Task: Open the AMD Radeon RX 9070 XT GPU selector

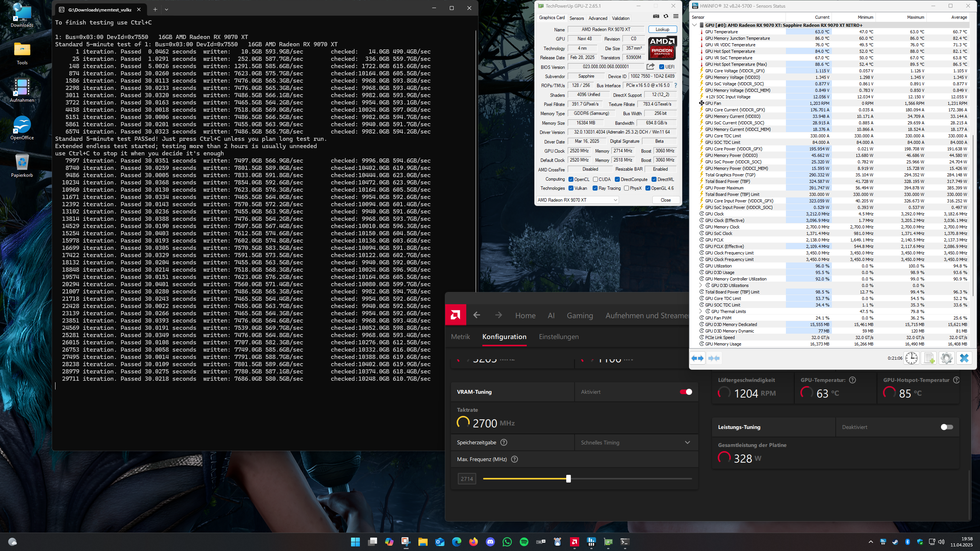Action: point(577,200)
